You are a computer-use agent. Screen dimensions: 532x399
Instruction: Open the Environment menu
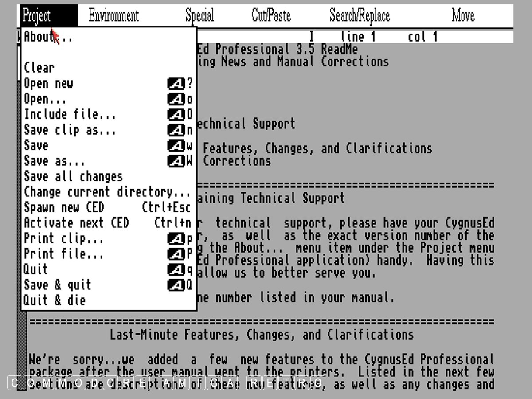click(113, 16)
